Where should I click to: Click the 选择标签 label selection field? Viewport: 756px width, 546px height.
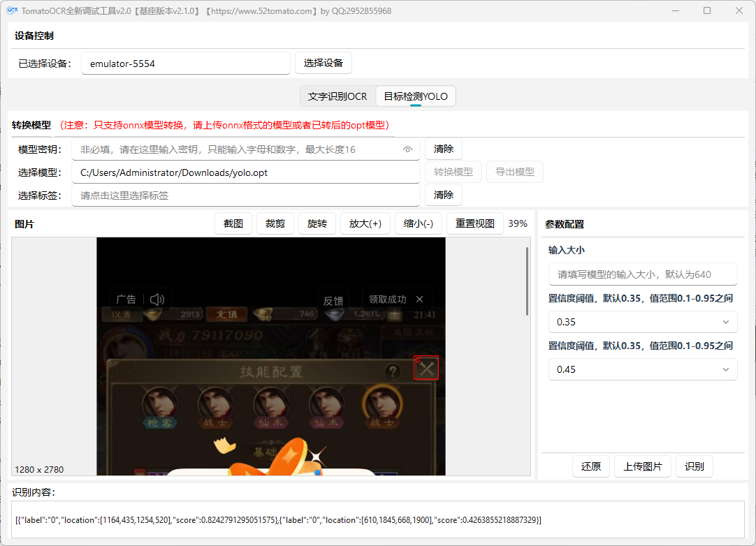tap(246, 195)
